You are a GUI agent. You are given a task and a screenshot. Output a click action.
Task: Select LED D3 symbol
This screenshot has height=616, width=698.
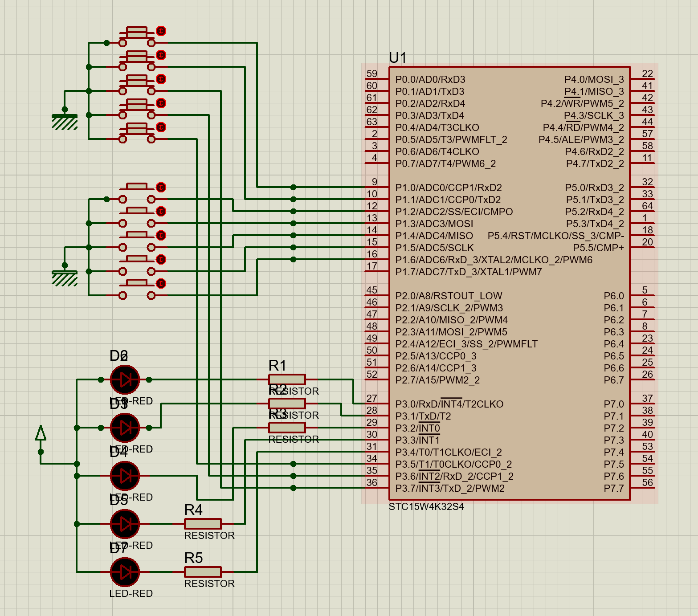pyautogui.click(x=125, y=428)
